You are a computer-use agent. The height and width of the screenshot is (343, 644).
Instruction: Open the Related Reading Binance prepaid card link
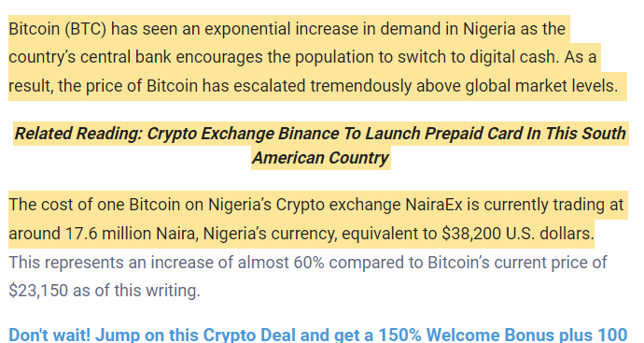pyautogui.click(x=320, y=146)
